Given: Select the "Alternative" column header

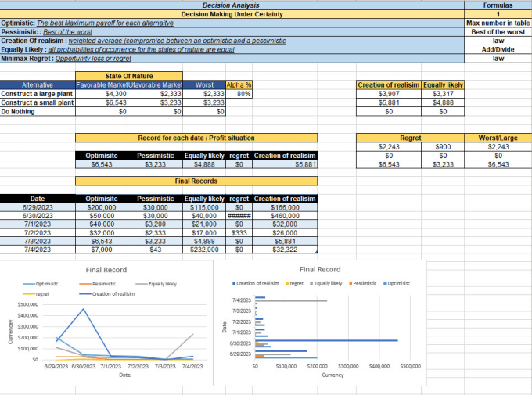Looking at the screenshot, I should 38,84.
